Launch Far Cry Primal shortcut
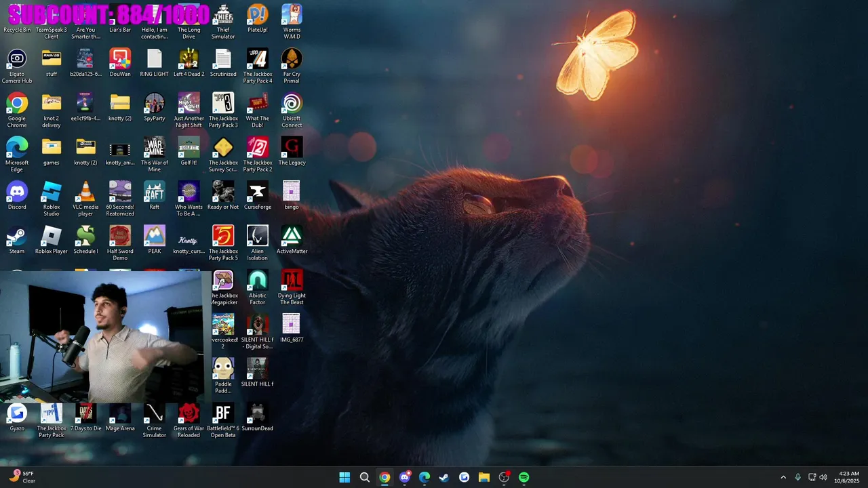 (x=292, y=66)
